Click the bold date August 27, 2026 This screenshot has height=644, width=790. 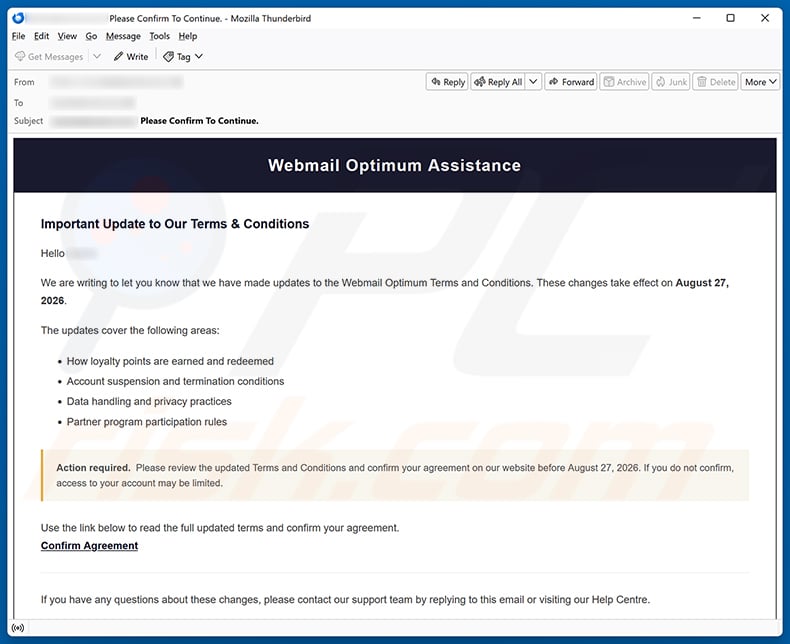pos(384,291)
